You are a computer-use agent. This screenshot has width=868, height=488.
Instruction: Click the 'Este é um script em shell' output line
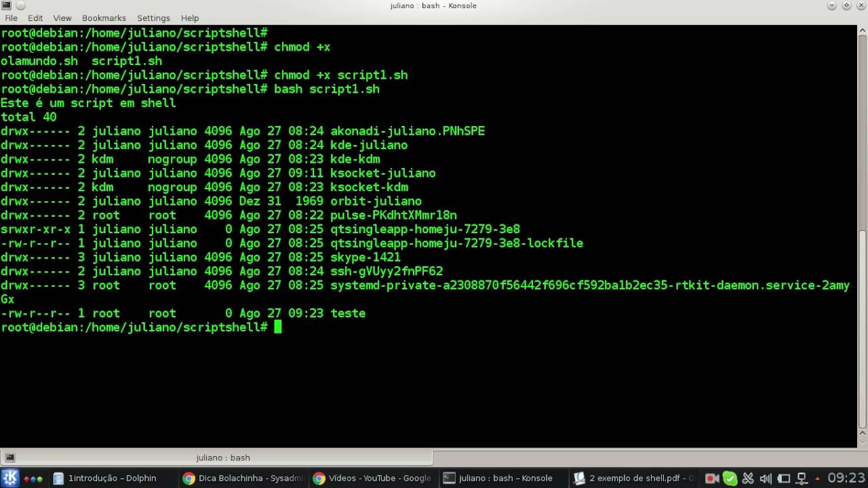88,103
